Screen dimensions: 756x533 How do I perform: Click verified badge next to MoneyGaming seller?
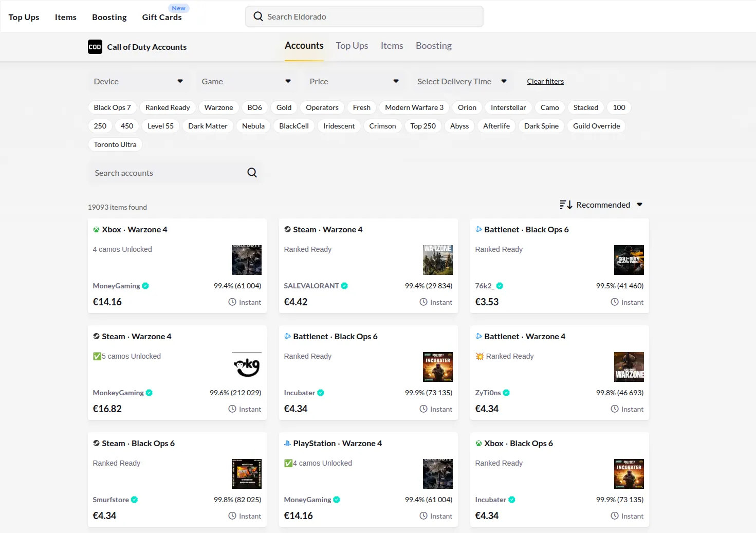145,286
